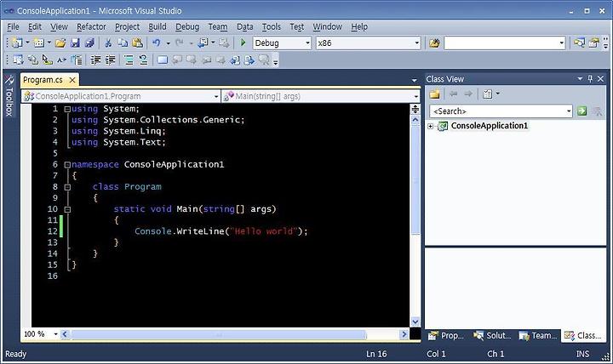This screenshot has height=364, width=613.
Task: Click in the Find toolbar text box
Action: click(x=501, y=43)
